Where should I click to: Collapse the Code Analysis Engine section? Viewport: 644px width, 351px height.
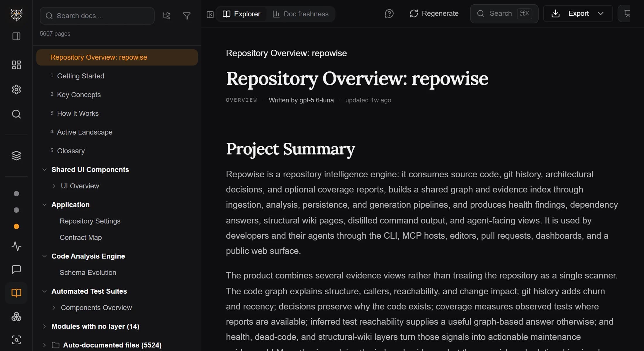tap(44, 256)
